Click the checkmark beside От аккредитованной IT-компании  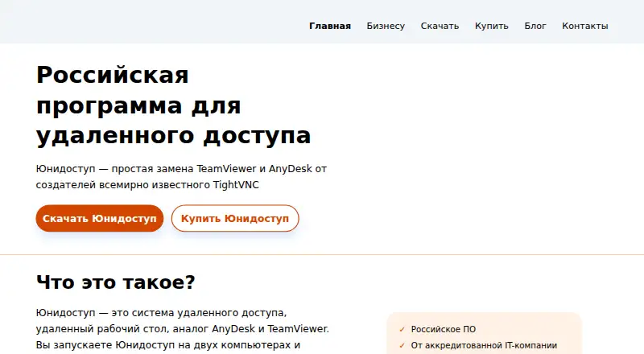[402, 345]
